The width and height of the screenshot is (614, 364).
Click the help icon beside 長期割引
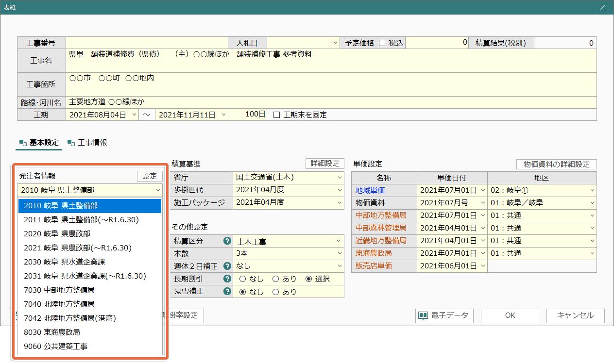[x=226, y=279]
